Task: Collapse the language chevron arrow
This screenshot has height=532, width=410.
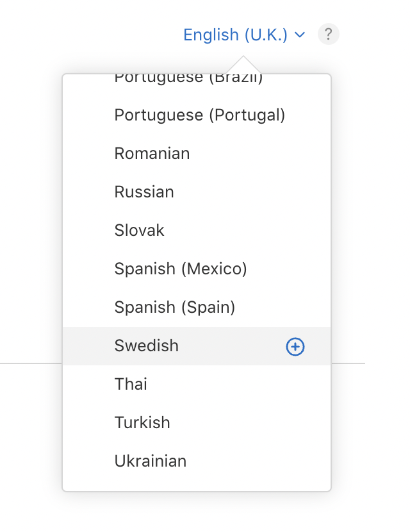Action: pyautogui.click(x=300, y=35)
